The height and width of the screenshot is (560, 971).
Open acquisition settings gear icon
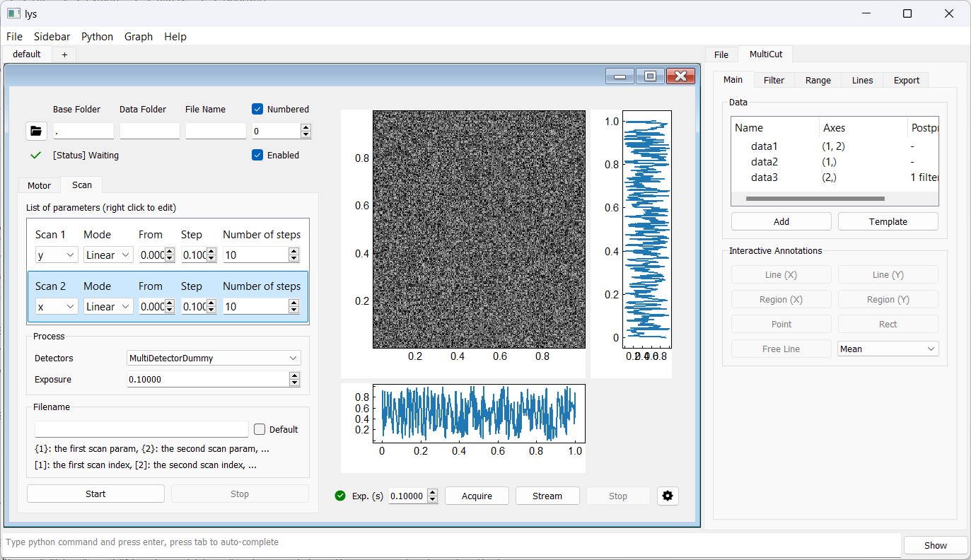point(667,496)
